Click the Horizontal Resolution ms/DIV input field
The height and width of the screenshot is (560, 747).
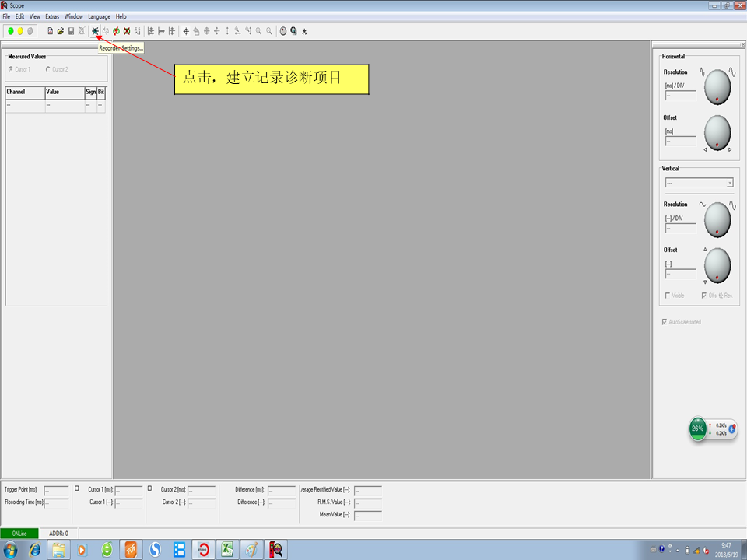(679, 95)
